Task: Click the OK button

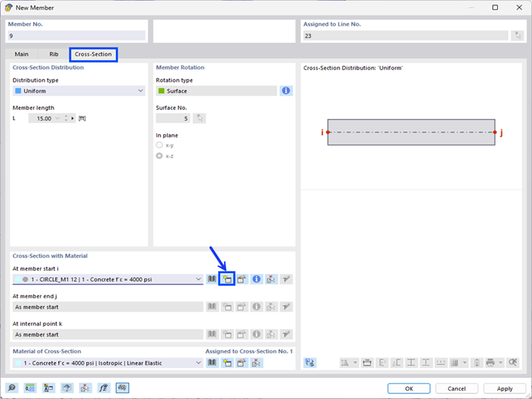Action: point(409,388)
